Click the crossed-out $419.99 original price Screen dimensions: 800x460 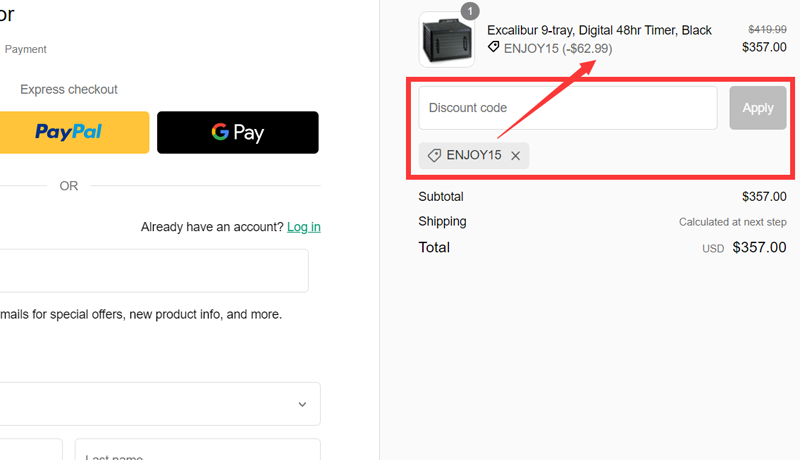tap(767, 31)
